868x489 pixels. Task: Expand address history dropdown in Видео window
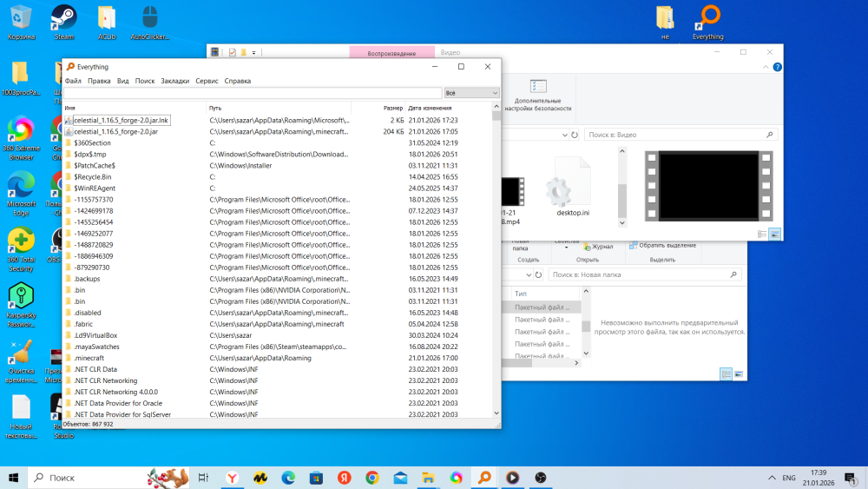pos(564,135)
